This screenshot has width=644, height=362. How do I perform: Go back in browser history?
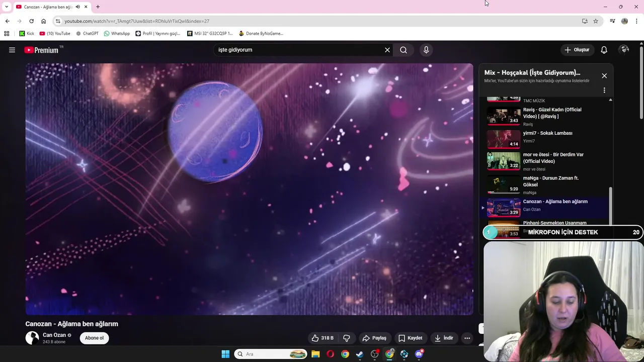coord(7,21)
